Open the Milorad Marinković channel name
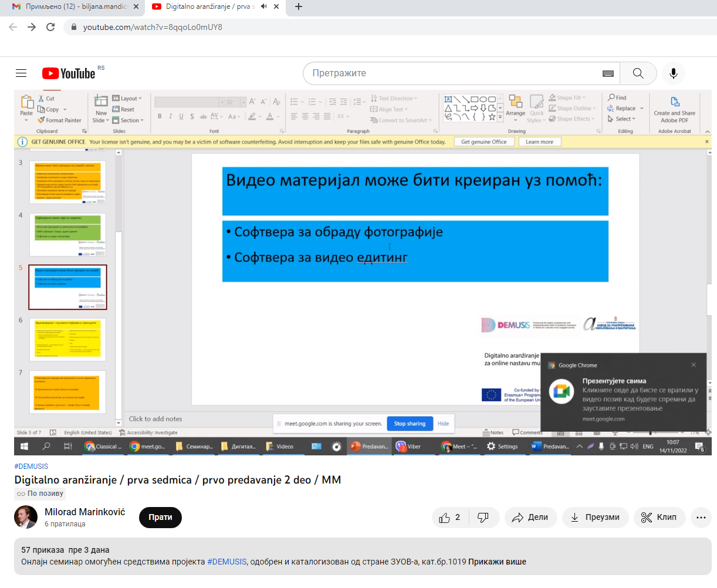717x588 pixels. click(85, 512)
